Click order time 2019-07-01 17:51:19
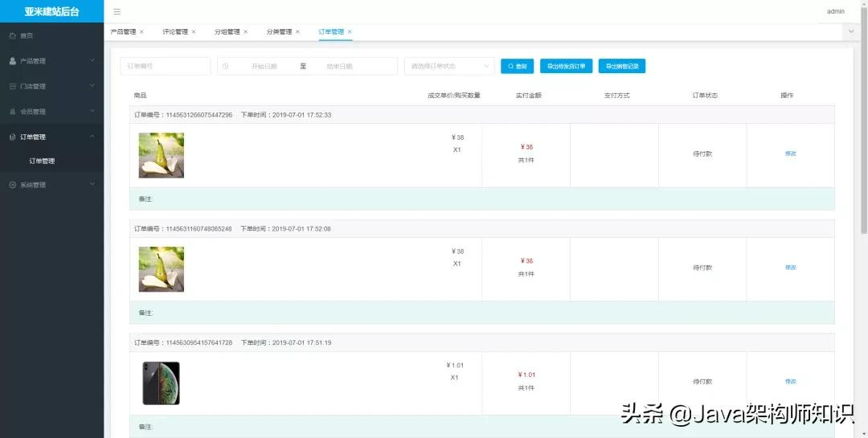 click(x=301, y=342)
